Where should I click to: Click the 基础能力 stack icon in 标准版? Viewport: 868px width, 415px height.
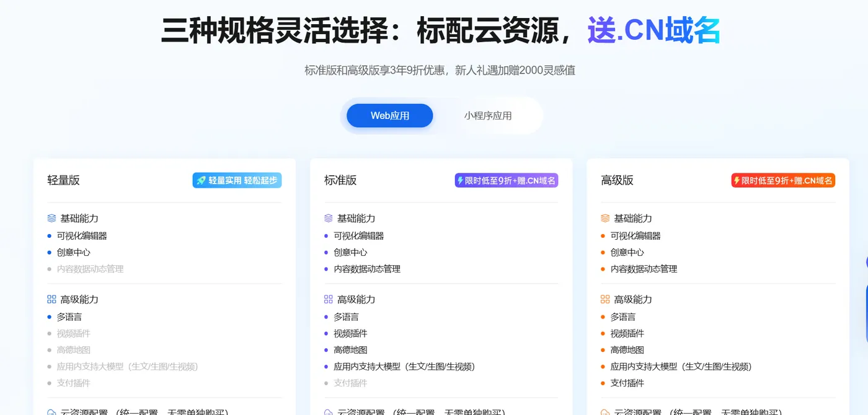[x=329, y=219]
